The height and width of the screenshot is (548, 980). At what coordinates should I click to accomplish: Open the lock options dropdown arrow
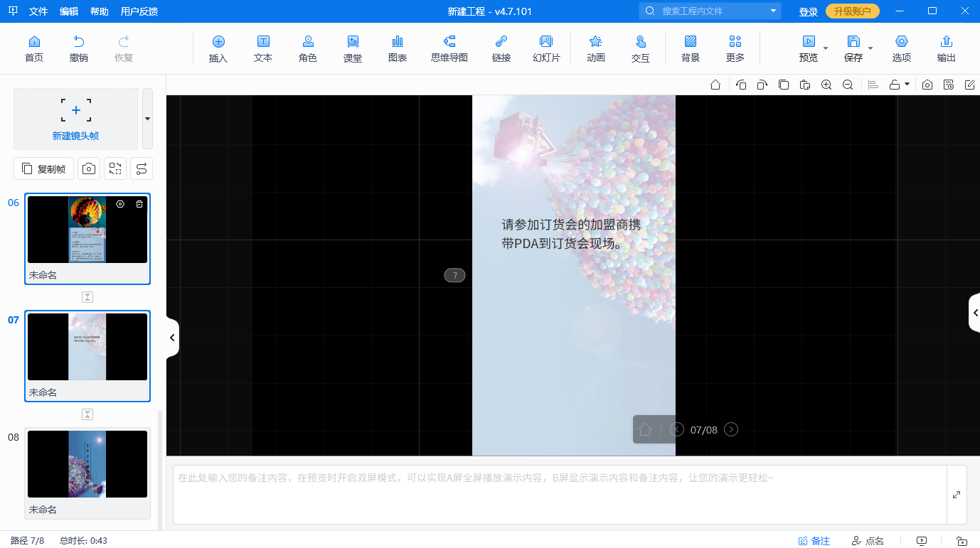(x=907, y=85)
